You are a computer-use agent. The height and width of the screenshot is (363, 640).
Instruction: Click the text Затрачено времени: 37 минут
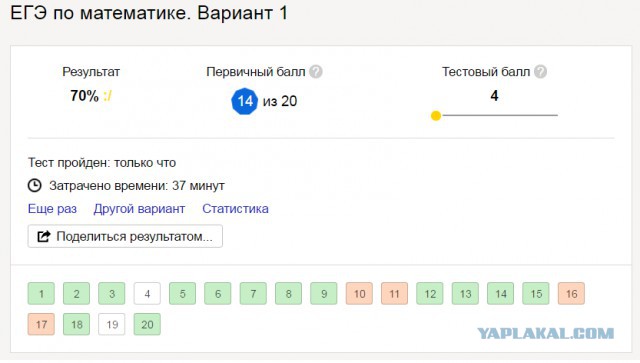click(x=137, y=186)
